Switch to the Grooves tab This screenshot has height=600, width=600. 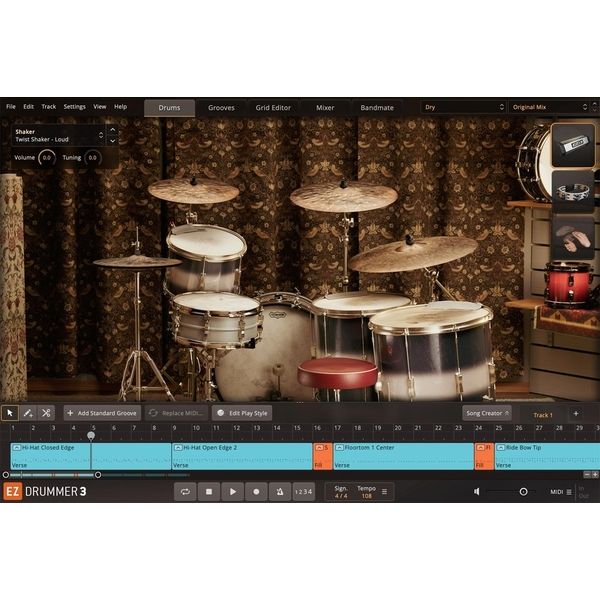[x=221, y=108]
